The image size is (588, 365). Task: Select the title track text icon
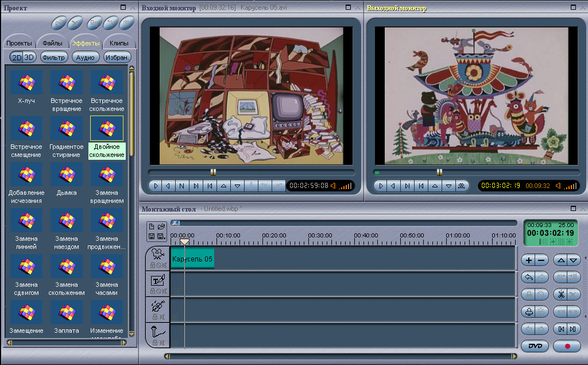(x=157, y=280)
